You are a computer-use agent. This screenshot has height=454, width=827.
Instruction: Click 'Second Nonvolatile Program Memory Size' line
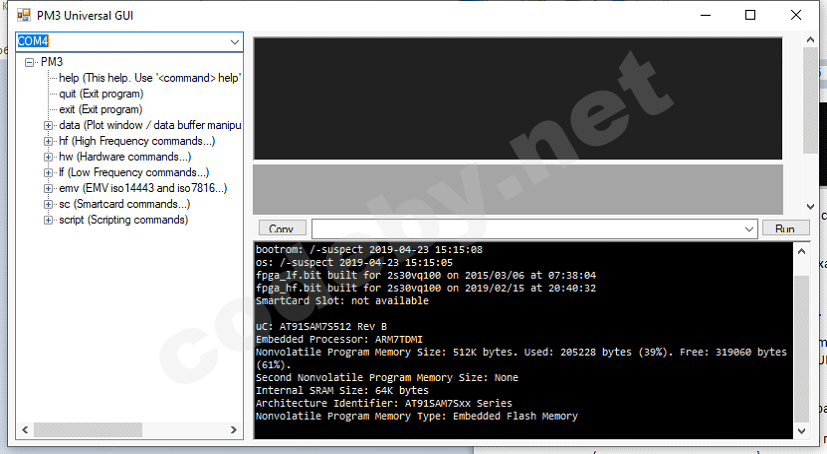pyautogui.click(x=387, y=378)
